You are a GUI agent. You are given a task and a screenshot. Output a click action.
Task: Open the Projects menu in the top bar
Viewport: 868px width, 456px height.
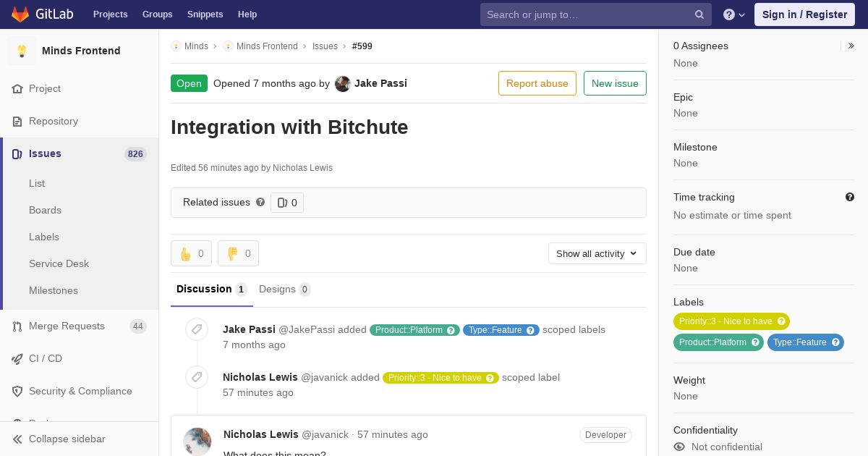(x=110, y=14)
